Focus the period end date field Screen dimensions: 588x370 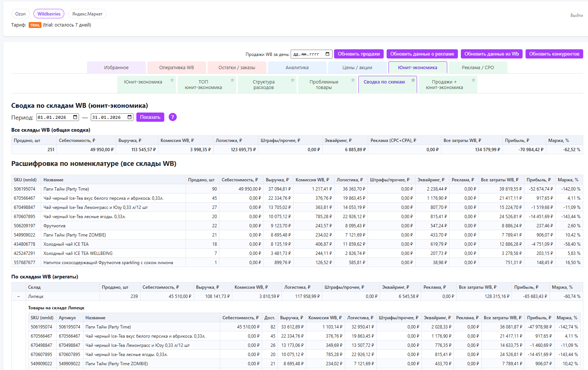112,117
